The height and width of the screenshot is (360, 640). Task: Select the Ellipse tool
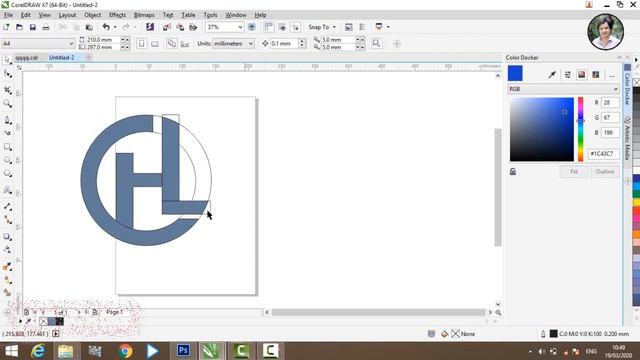[x=7, y=160]
